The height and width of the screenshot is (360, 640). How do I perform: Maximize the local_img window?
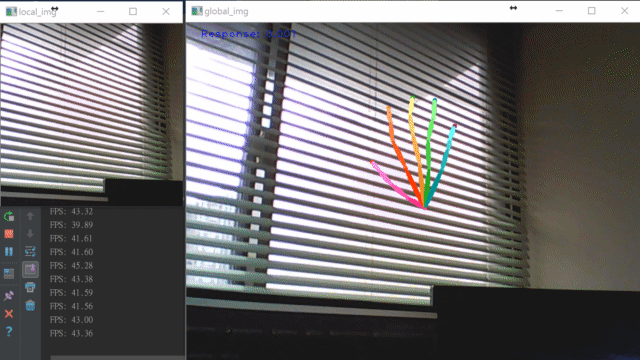pos(133,11)
